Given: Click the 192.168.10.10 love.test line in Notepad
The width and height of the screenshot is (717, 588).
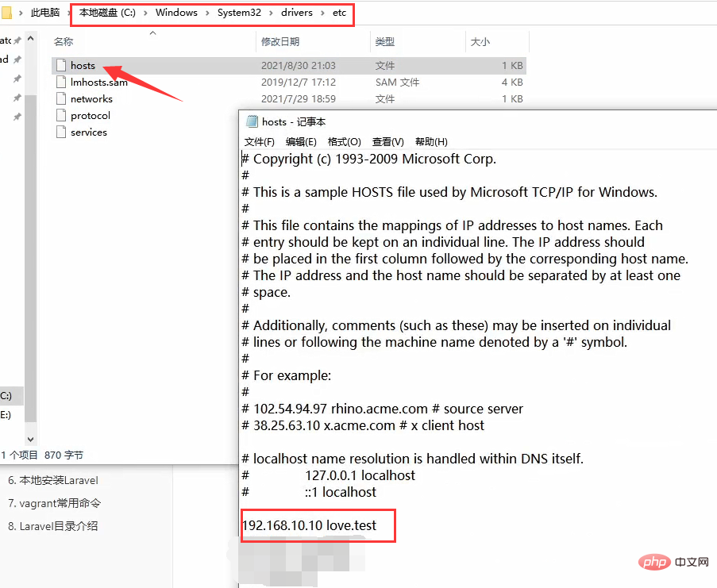Looking at the screenshot, I should [310, 525].
